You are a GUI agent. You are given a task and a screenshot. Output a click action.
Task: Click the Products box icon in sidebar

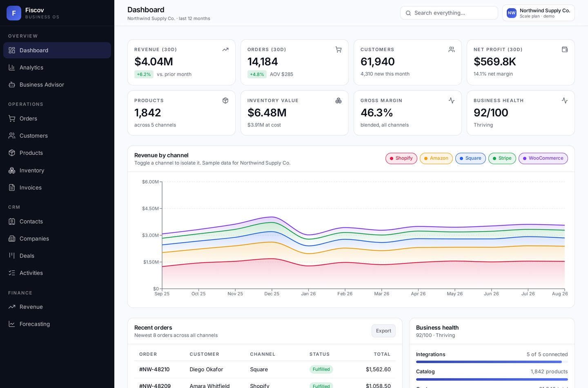click(12, 153)
